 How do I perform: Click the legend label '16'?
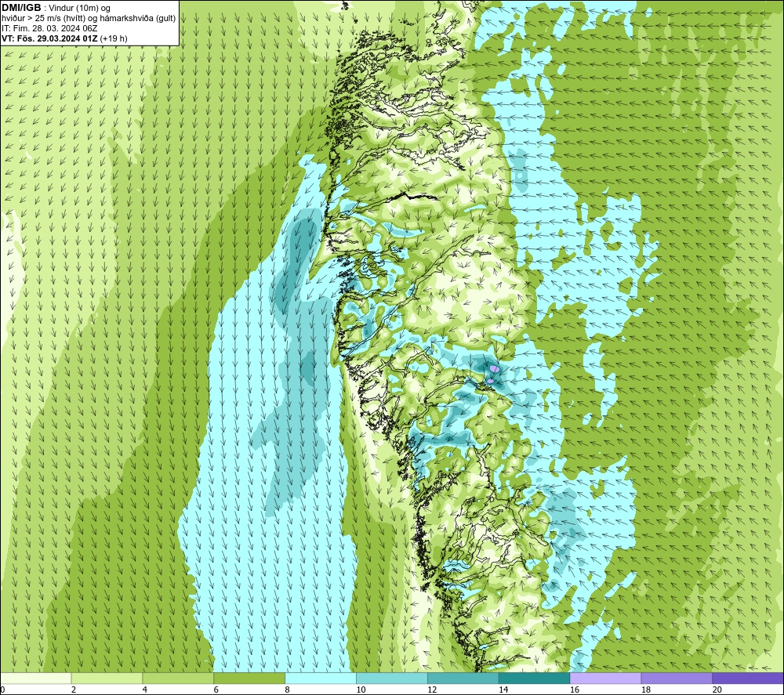point(574,690)
